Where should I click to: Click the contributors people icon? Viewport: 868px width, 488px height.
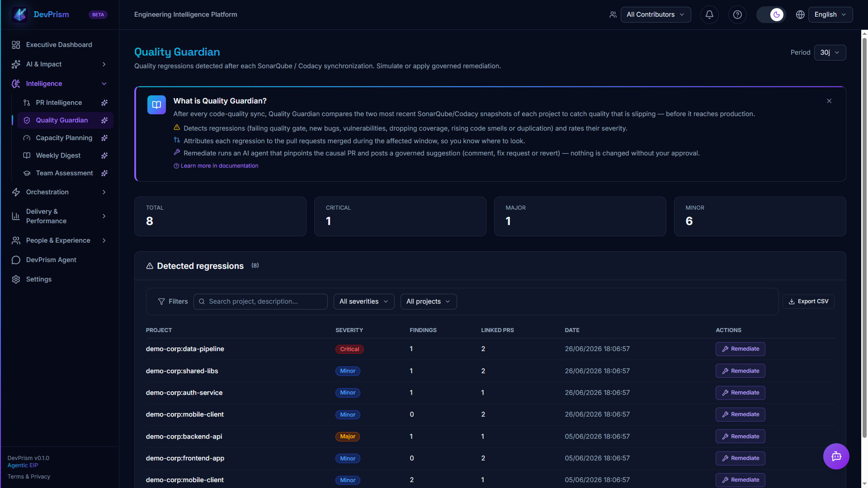(613, 14)
